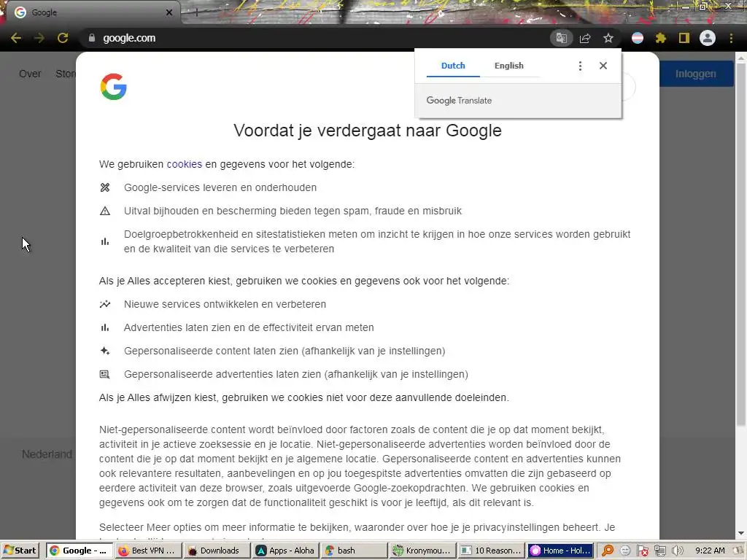Click Nederland text in page footer

[x=47, y=454]
